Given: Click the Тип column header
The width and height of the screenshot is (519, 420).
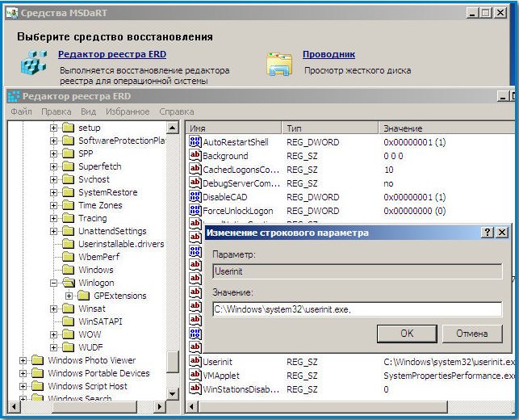Looking at the screenshot, I should (x=294, y=128).
